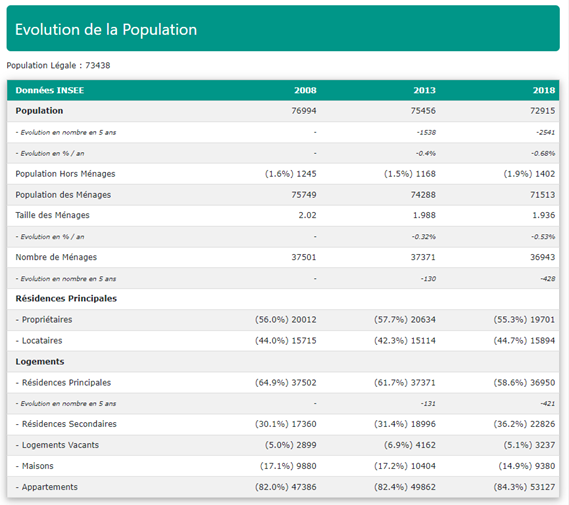Click the Logements section heading
Viewport: 569px width, 505px height.
click(x=40, y=362)
